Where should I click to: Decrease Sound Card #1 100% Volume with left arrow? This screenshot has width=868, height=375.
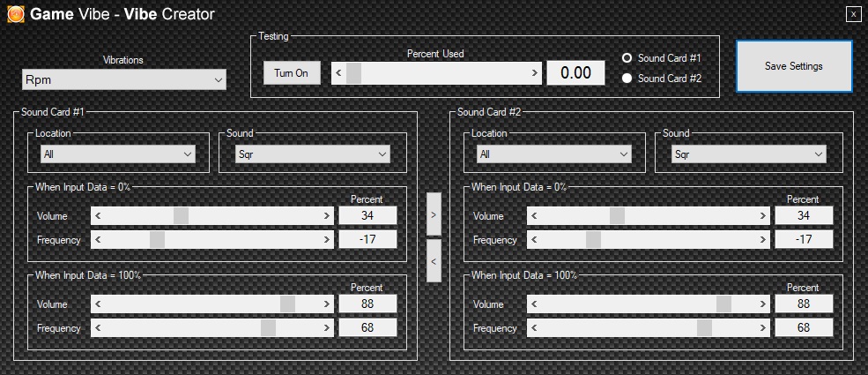click(98, 304)
